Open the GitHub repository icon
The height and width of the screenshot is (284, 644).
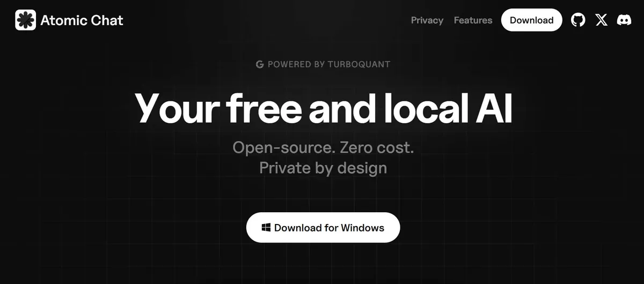[x=578, y=20]
